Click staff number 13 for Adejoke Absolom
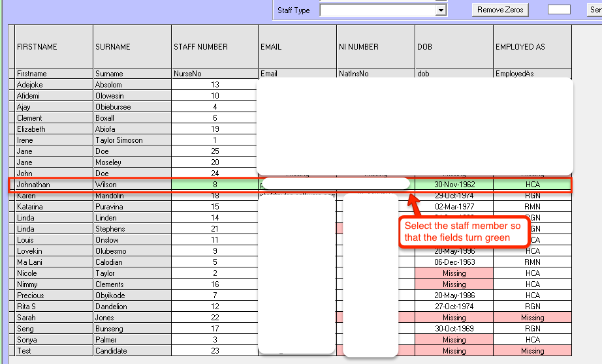The image size is (602, 364). pos(215,85)
